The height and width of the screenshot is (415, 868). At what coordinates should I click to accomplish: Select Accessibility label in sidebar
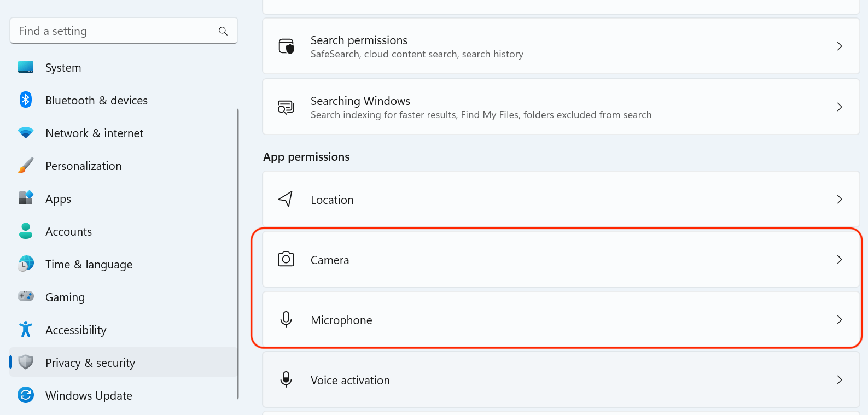tap(75, 330)
